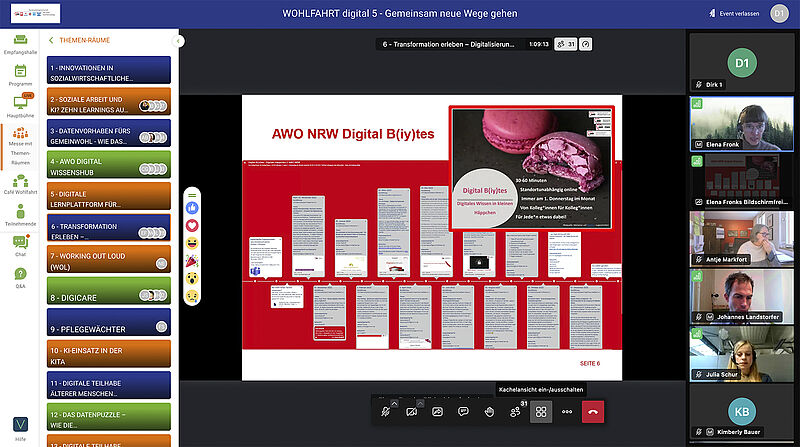Open the Q&A sidebar section

(20, 278)
